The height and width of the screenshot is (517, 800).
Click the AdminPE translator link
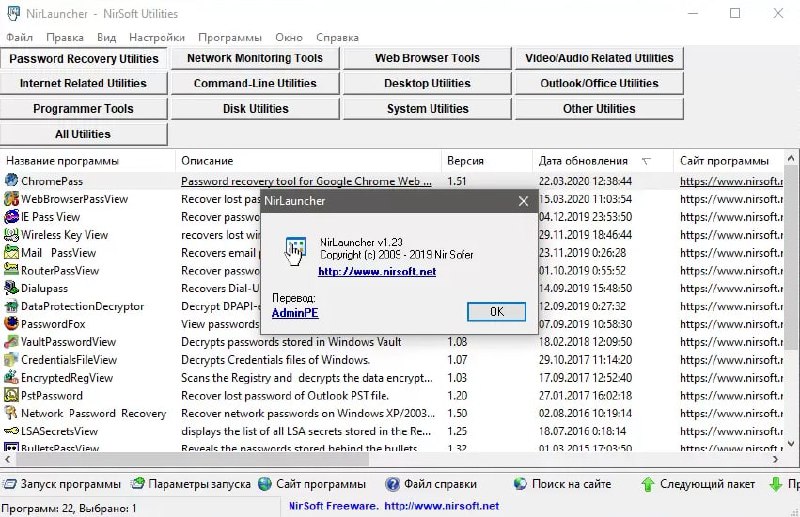(295, 313)
